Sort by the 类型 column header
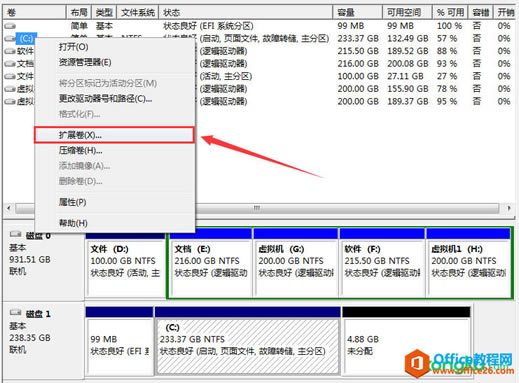 tap(104, 13)
